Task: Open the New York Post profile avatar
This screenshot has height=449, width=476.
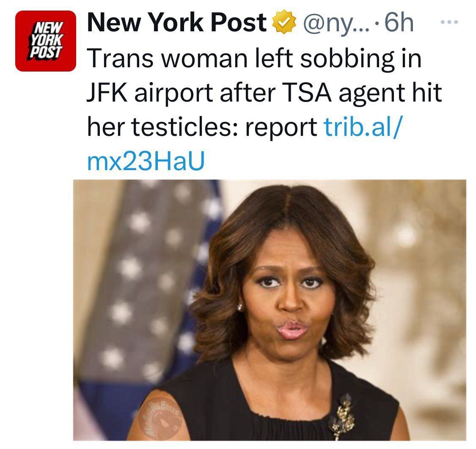Action: point(46,41)
